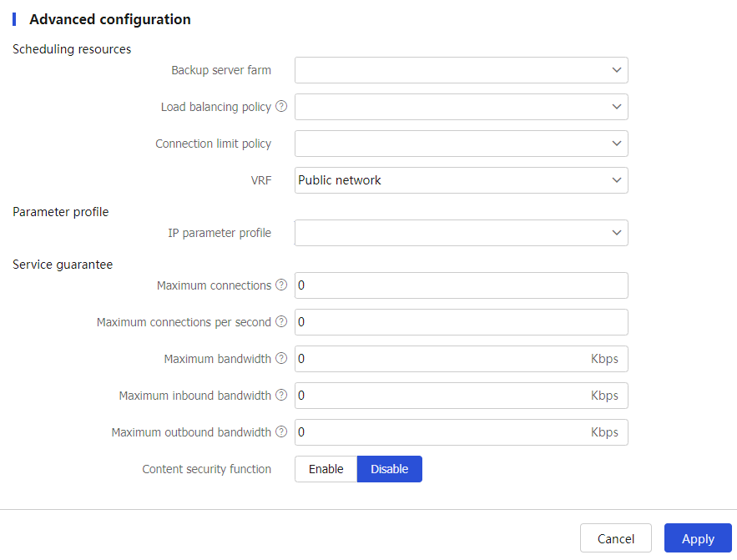The image size is (737, 560).
Task: Click help icon next to Maximum connections
Action: click(281, 285)
